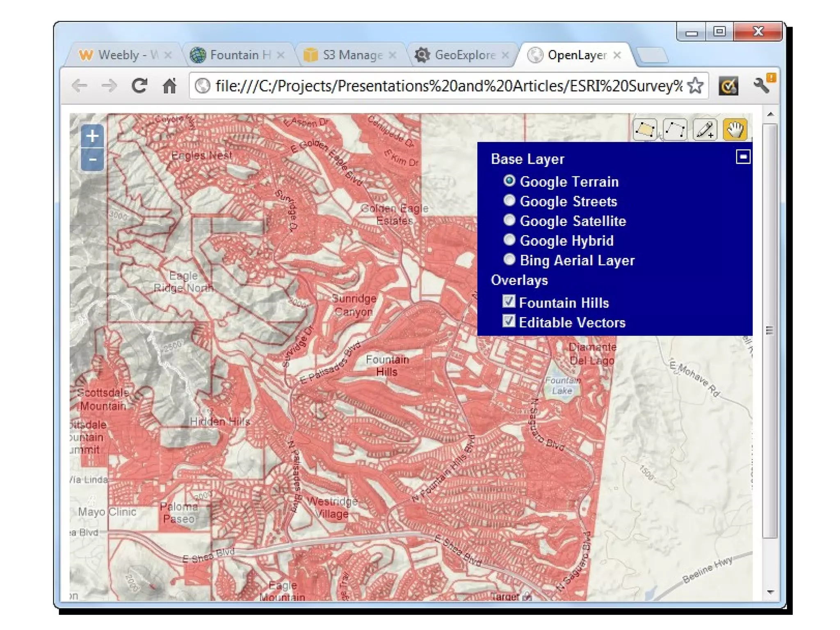Switch to the GeoExplorer tab
This screenshot has width=840, height=630.
click(459, 55)
